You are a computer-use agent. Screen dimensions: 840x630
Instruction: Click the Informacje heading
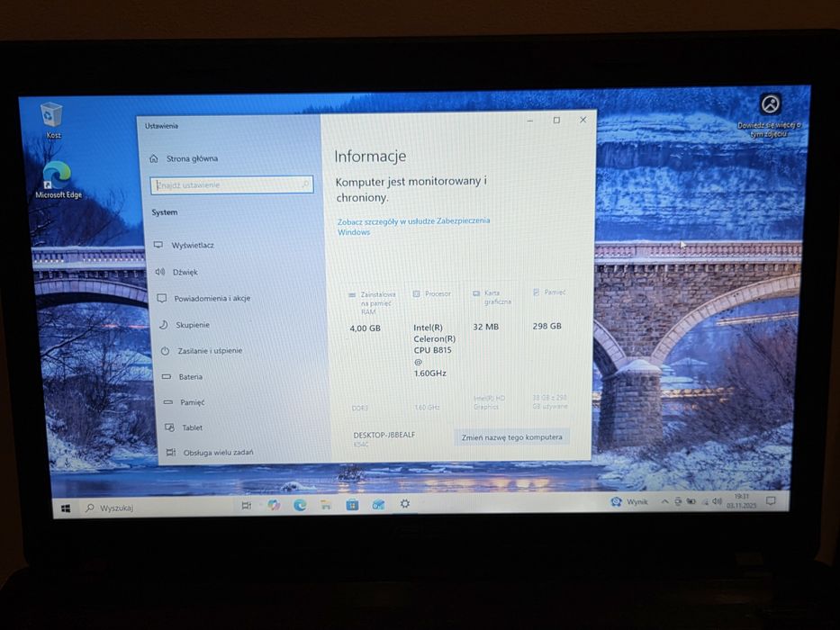pos(370,156)
